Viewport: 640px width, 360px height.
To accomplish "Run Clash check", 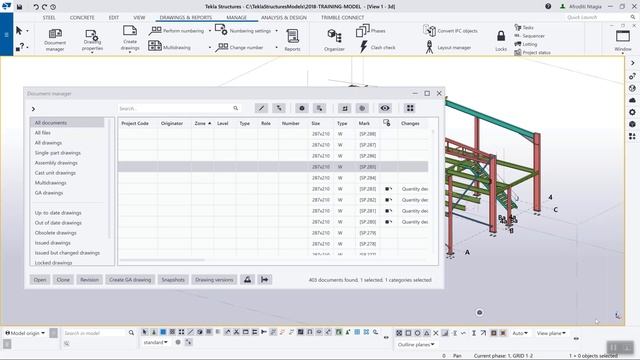I will [377, 47].
